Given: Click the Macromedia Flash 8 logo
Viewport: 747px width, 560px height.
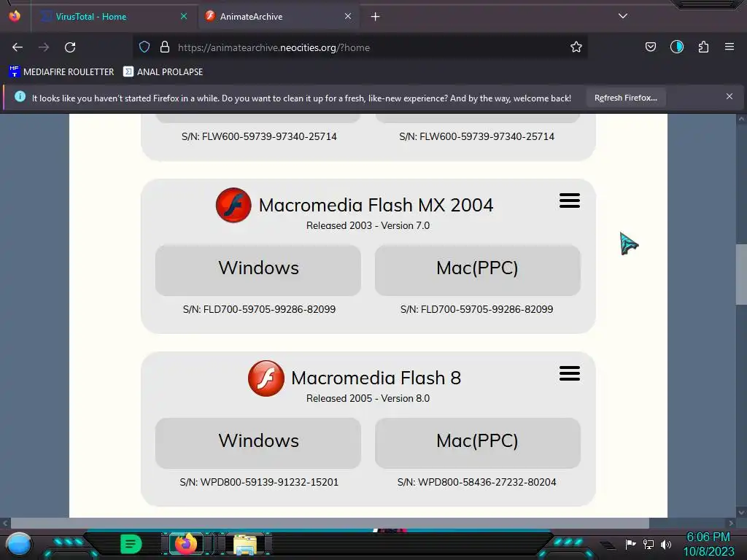Looking at the screenshot, I should tap(266, 378).
